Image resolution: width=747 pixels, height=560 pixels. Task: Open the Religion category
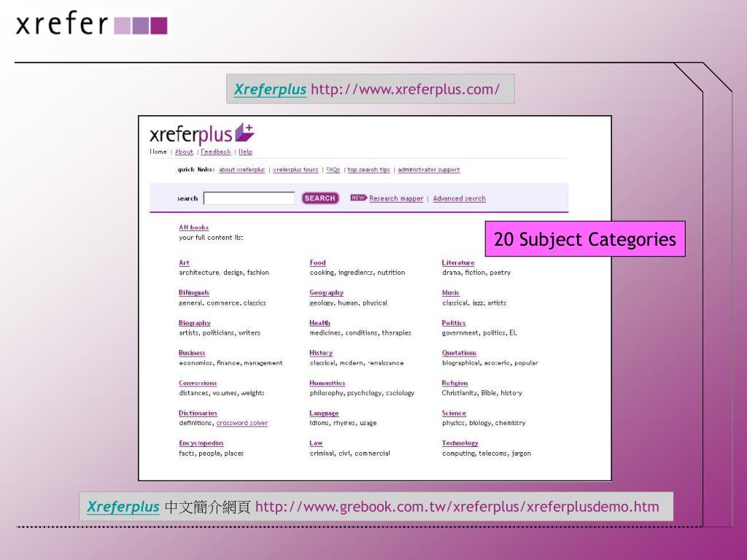455,383
